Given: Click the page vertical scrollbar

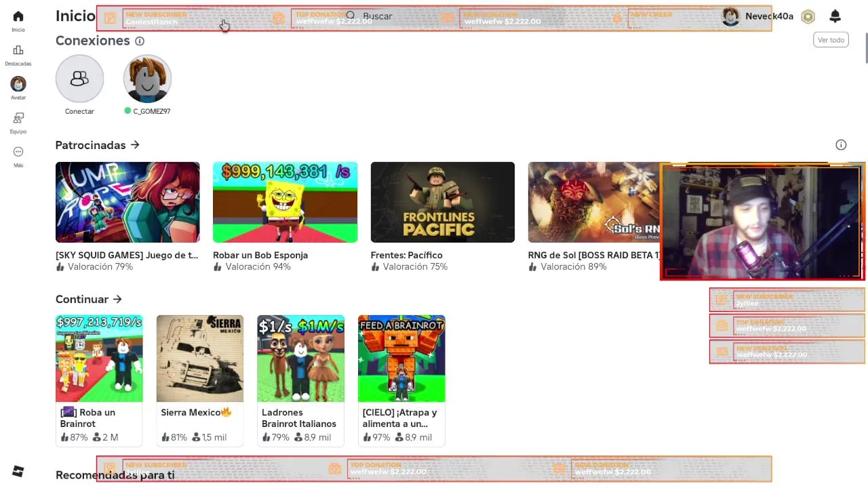Looking at the screenshot, I should 866,47.
